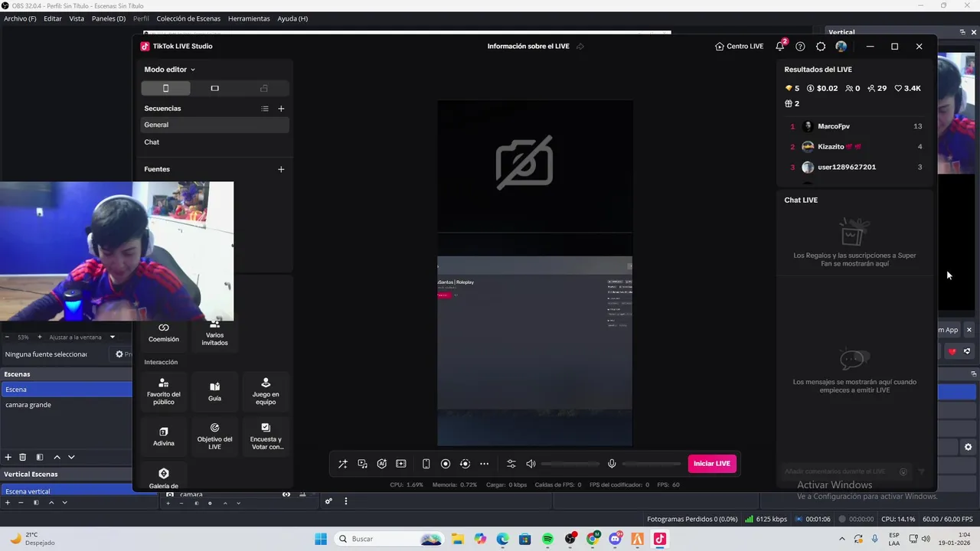Click the Iniciar LIVE button
The height and width of the screenshot is (551, 980).
point(712,464)
